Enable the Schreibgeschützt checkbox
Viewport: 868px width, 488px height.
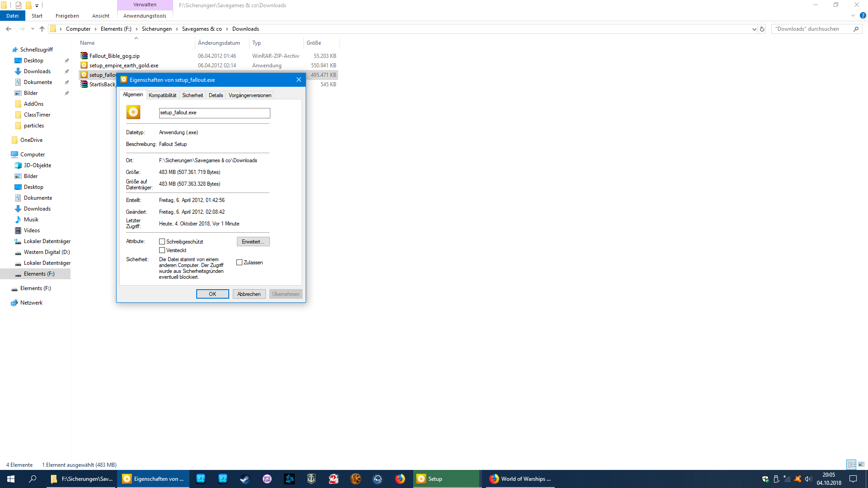coord(162,242)
